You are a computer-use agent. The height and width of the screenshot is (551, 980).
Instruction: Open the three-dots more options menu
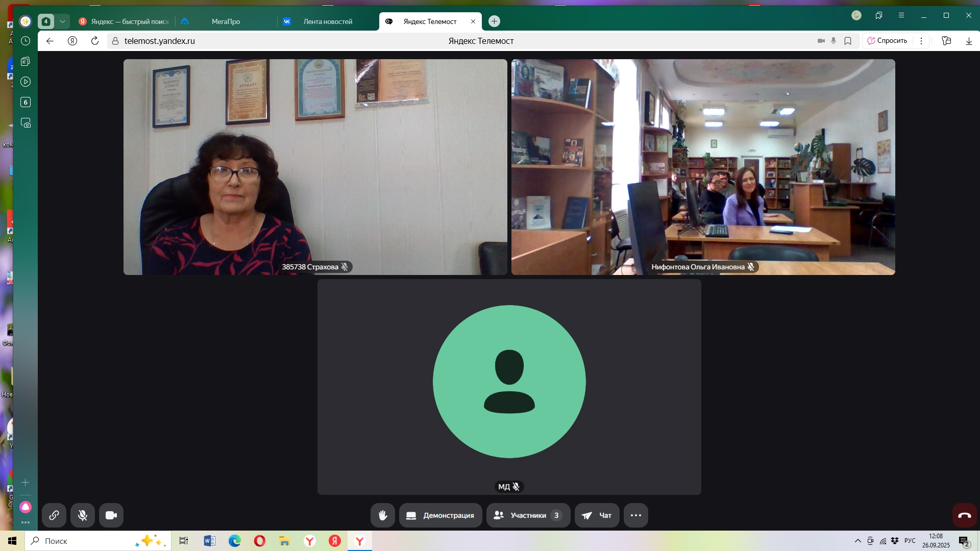click(635, 515)
